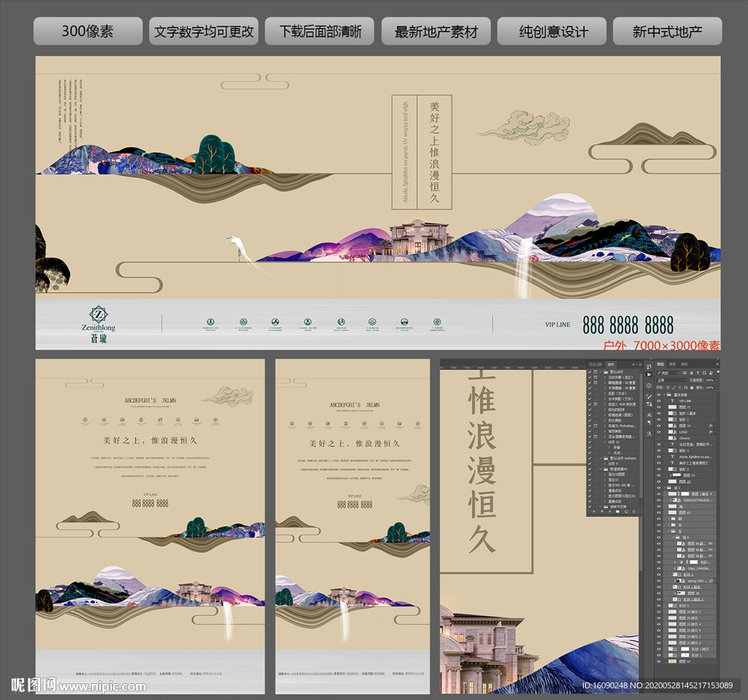Open the layer blend mode dropdown
The height and width of the screenshot is (700, 748).
pyautogui.click(x=672, y=381)
